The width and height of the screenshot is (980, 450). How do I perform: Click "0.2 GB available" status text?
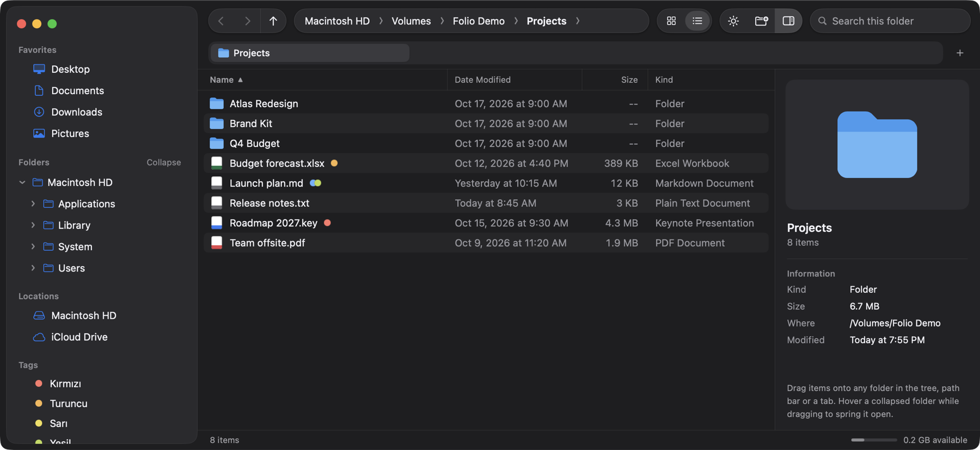click(x=935, y=440)
